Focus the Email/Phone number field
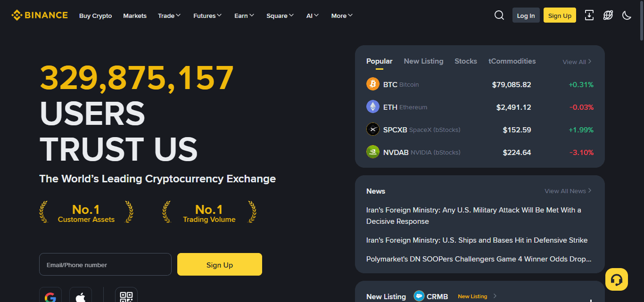 click(105, 264)
